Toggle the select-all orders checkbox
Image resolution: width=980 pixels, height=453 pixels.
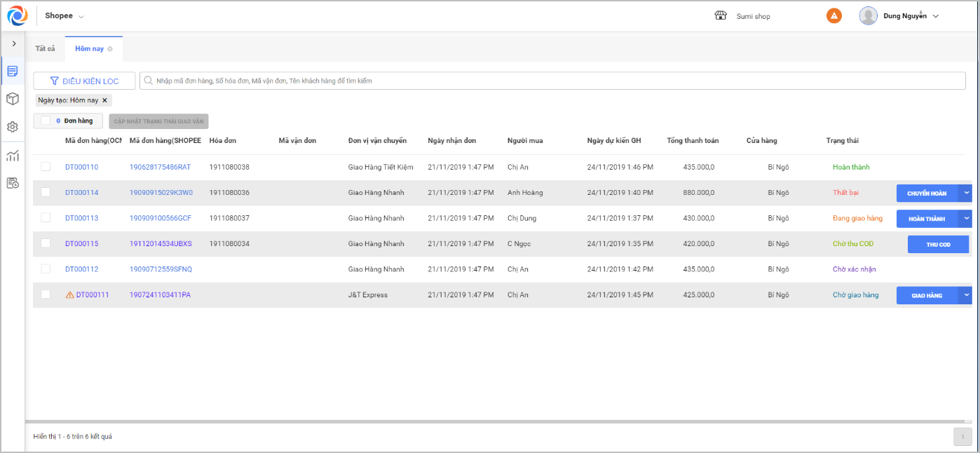point(46,121)
